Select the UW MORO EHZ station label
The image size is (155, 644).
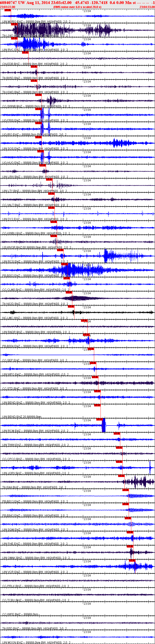click(36, 22)
